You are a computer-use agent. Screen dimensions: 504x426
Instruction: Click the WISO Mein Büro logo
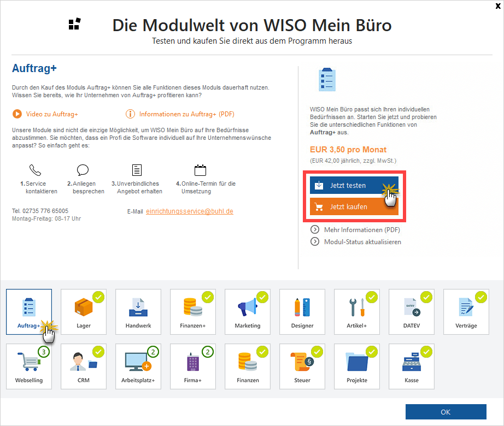(x=74, y=24)
